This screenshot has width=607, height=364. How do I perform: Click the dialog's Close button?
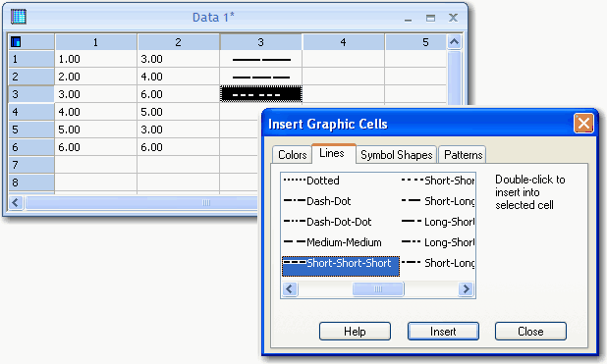[530, 332]
